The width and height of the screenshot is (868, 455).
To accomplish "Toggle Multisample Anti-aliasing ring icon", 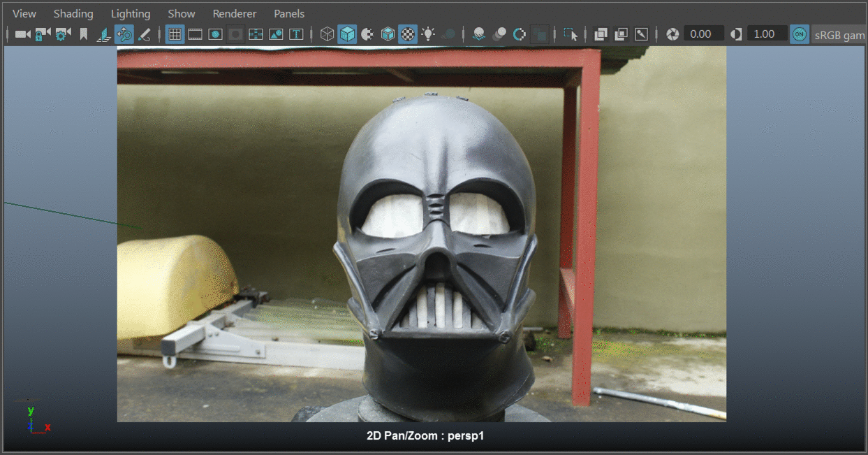I will coord(520,34).
